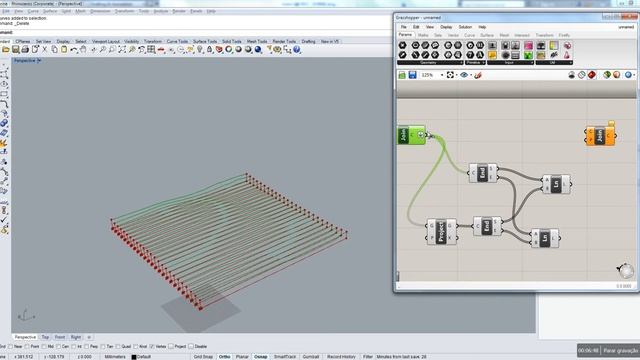This screenshot has height=360, width=640.
Task: Click the Paste clipboard icon in Rhino toolbar
Action: pos(64,50)
